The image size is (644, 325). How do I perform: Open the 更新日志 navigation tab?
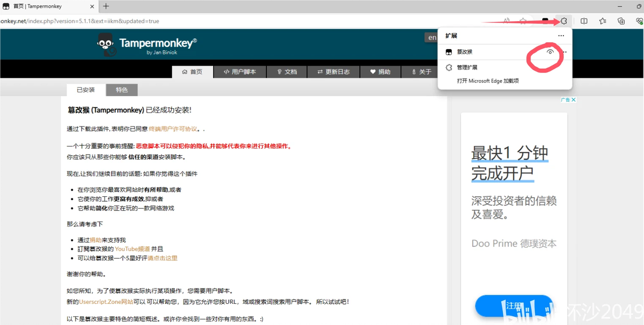point(333,72)
